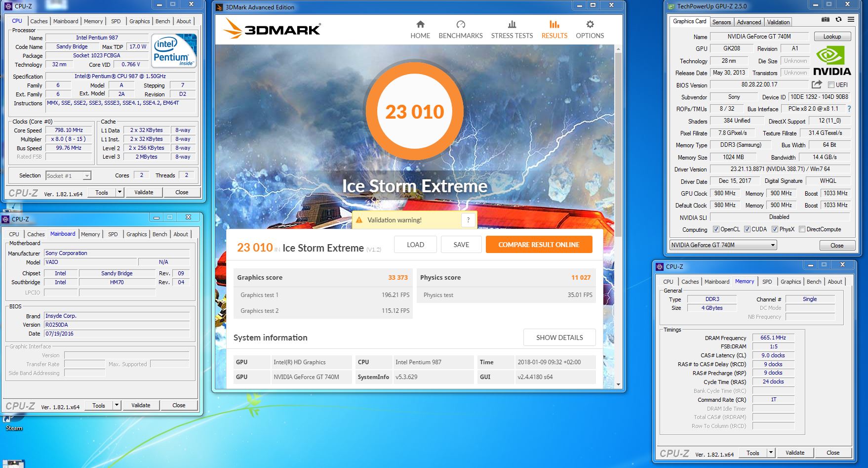Click the NVIDIA logo in GPU-Z
868x468 pixels.
tap(832, 61)
